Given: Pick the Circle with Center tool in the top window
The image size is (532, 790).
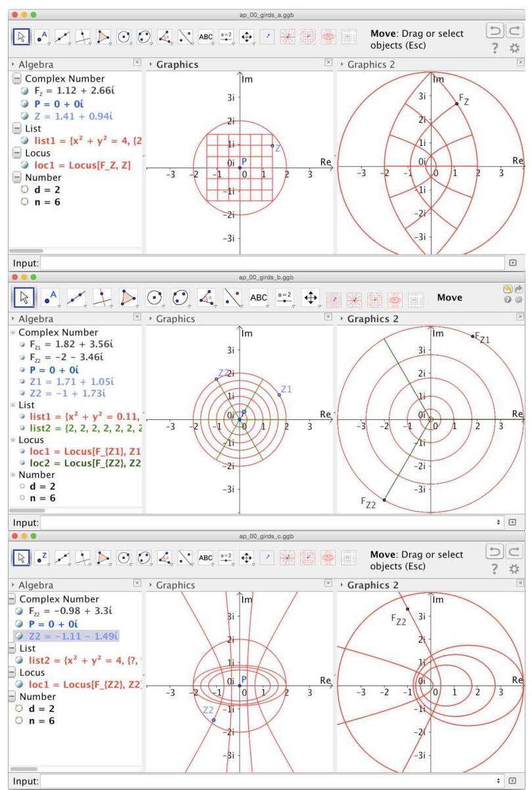Looking at the screenshot, I should (x=124, y=37).
